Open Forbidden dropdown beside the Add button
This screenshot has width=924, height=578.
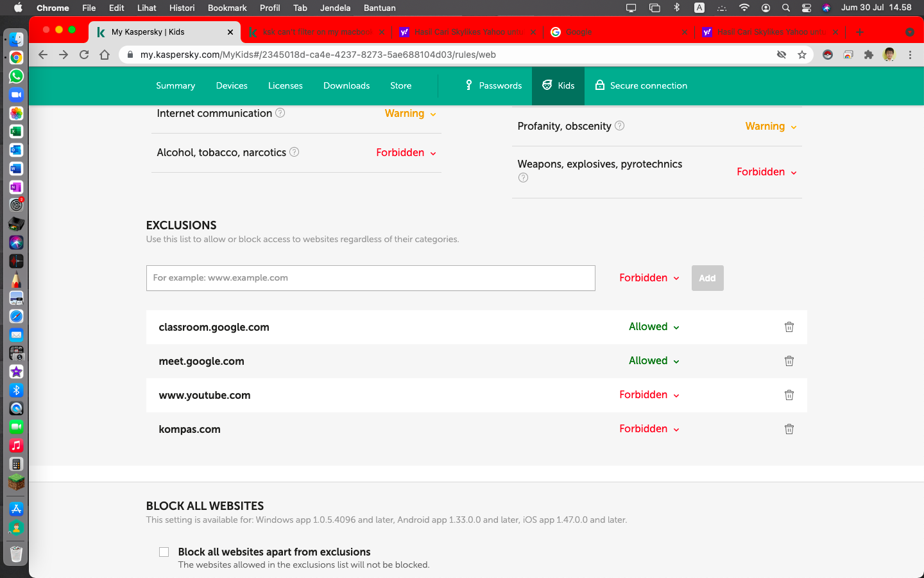pyautogui.click(x=649, y=278)
